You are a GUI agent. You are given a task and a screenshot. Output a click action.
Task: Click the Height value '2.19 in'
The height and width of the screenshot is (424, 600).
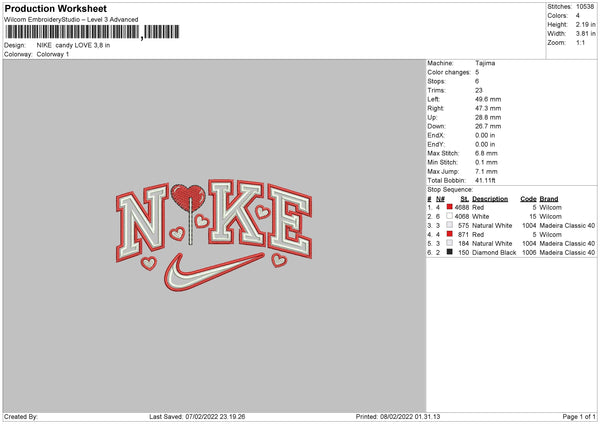click(585, 24)
